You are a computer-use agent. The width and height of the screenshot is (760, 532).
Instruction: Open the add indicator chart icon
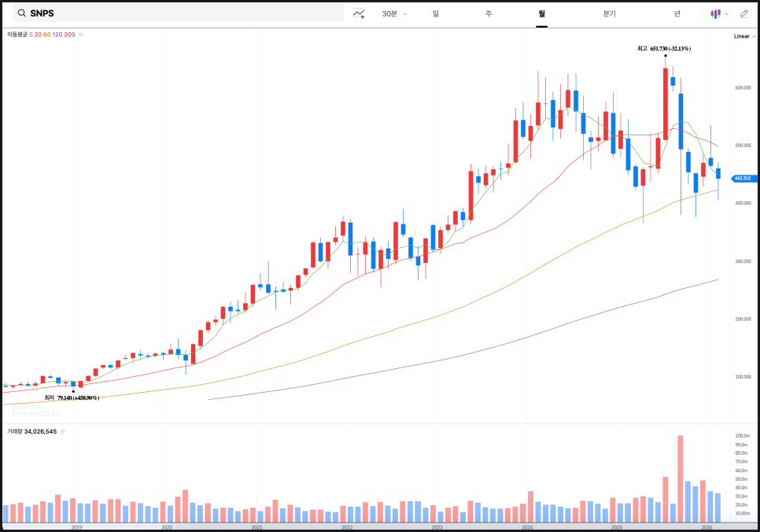pyautogui.click(x=359, y=13)
